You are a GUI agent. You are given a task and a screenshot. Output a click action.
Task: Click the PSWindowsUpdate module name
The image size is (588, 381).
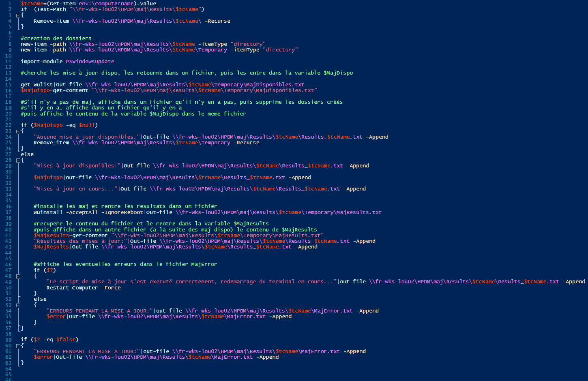point(90,62)
